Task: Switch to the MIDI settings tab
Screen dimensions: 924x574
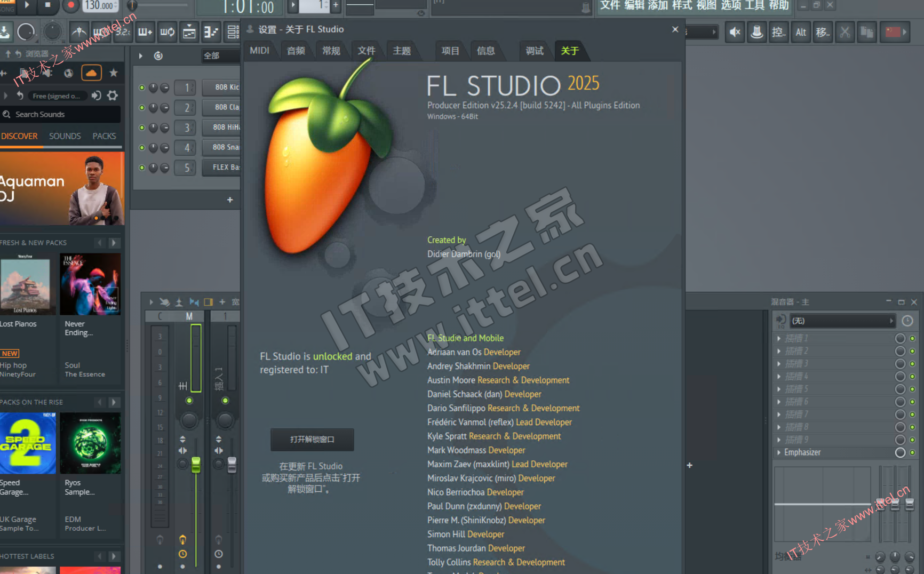Action: coord(260,51)
